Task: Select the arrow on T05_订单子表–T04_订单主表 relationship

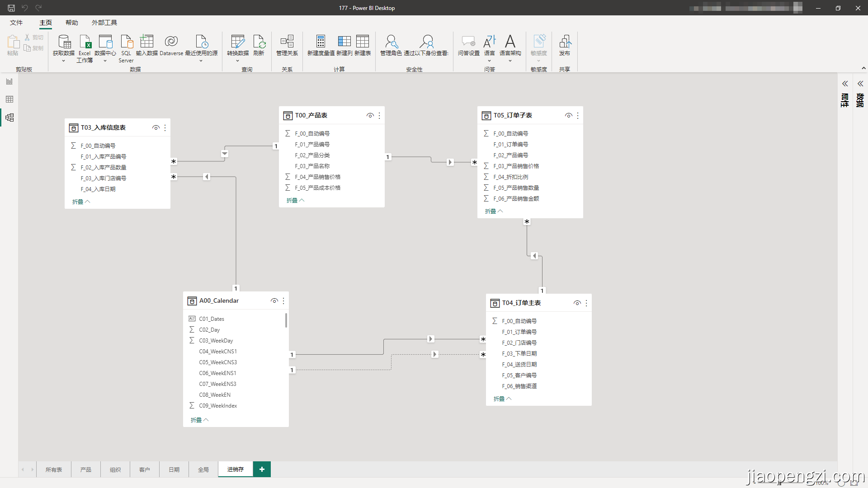Action: click(x=534, y=256)
